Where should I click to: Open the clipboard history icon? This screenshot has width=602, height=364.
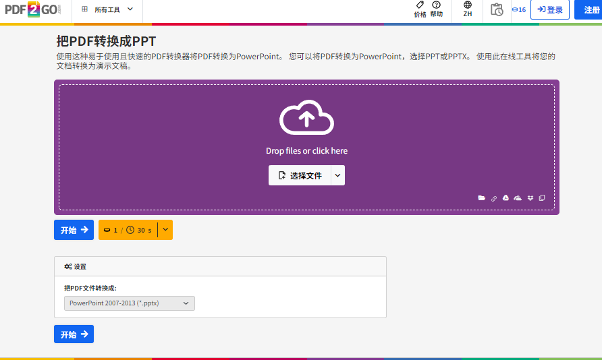(497, 9)
